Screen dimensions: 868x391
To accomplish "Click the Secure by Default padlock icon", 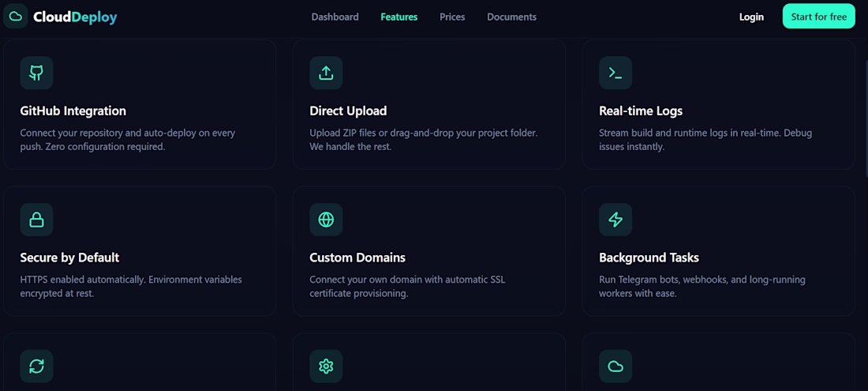I will tap(36, 220).
